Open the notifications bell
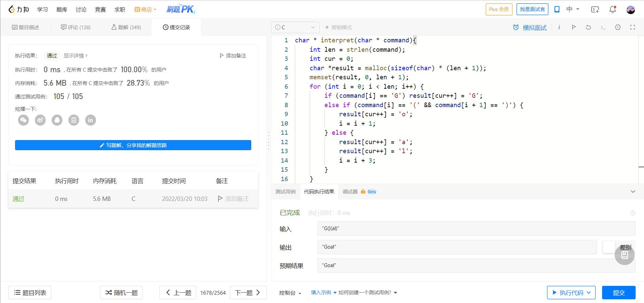The height and width of the screenshot is (303, 644). point(613,9)
